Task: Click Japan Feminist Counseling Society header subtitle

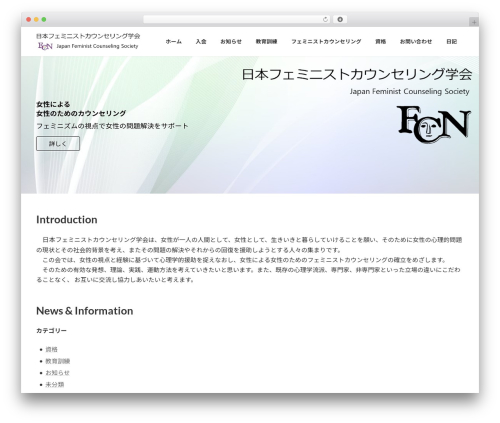Action: (x=97, y=46)
